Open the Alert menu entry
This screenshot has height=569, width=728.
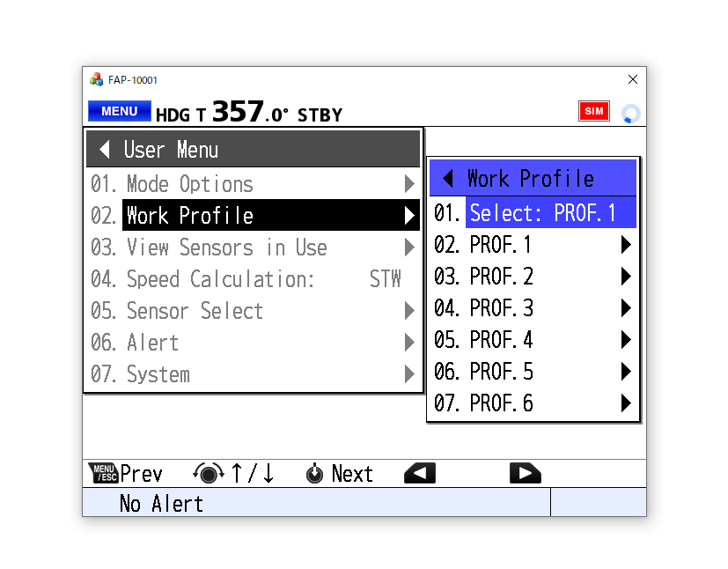point(253,343)
